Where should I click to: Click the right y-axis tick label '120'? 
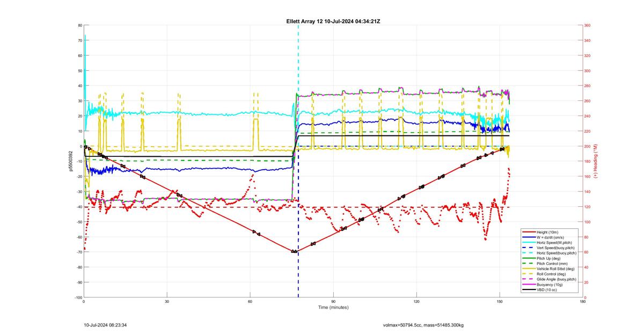click(x=588, y=207)
